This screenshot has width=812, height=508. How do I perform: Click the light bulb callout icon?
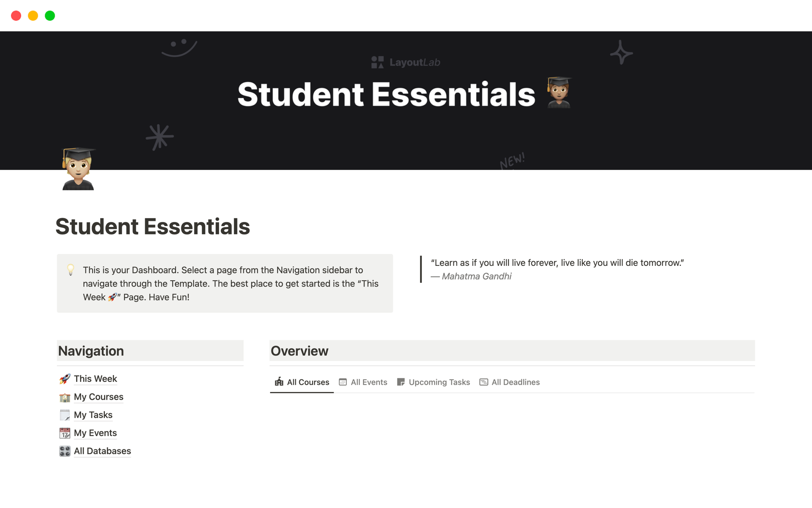[x=71, y=270]
